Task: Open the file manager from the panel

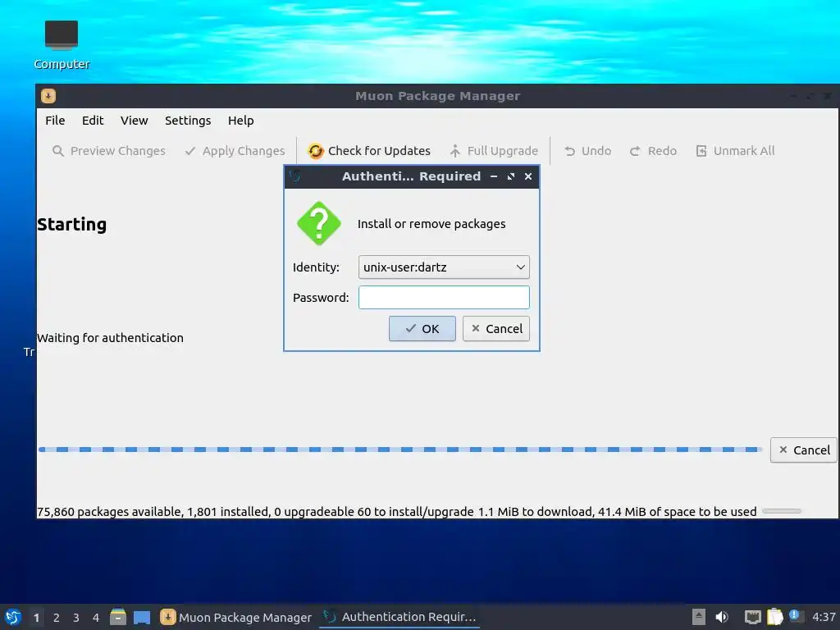Action: (118, 617)
